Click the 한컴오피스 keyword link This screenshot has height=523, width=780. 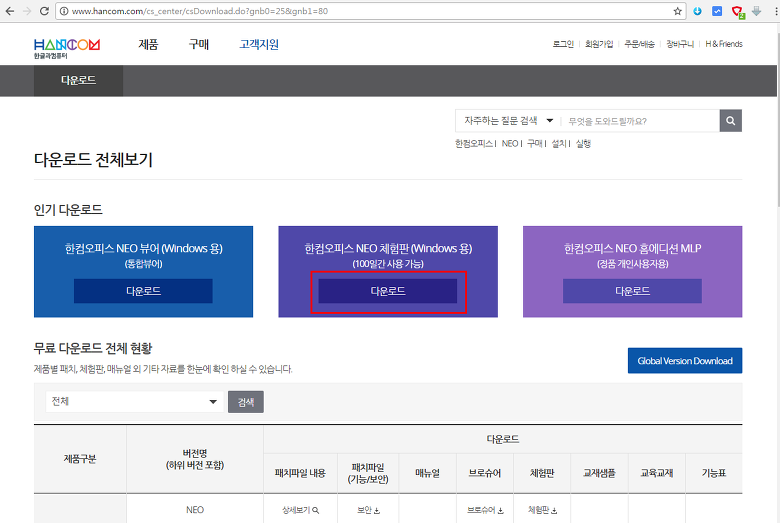(x=474, y=144)
